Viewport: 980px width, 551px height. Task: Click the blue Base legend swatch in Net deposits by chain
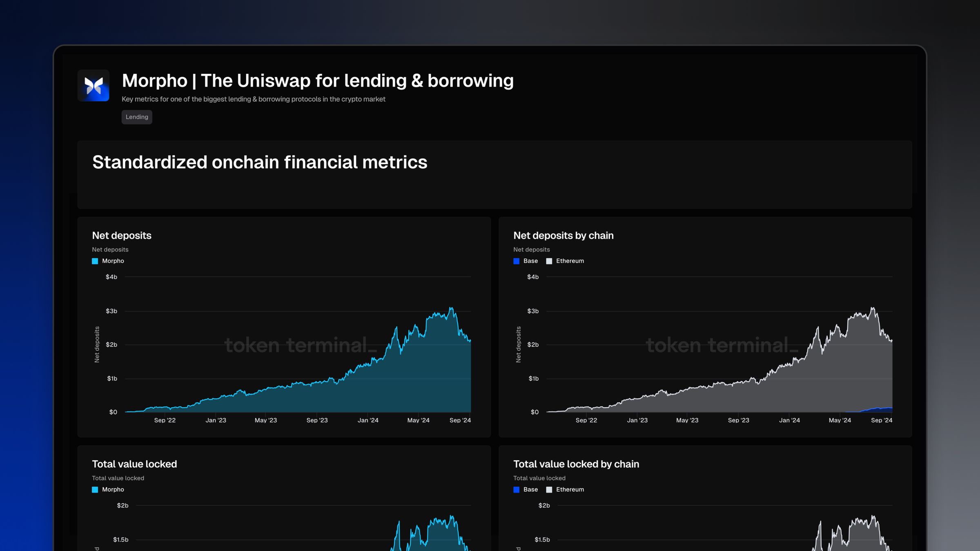tap(517, 261)
